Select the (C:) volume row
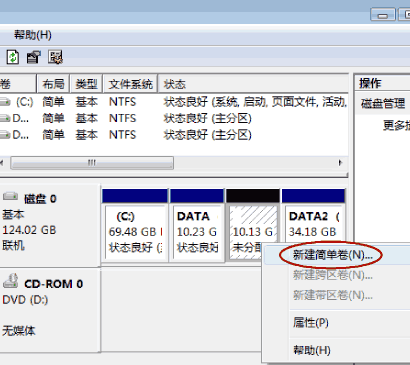 174,102
